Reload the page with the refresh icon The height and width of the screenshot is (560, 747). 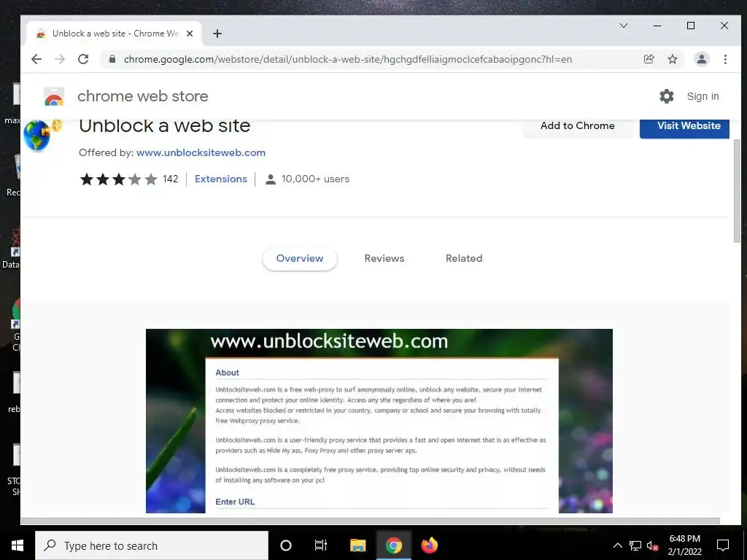[x=83, y=59]
